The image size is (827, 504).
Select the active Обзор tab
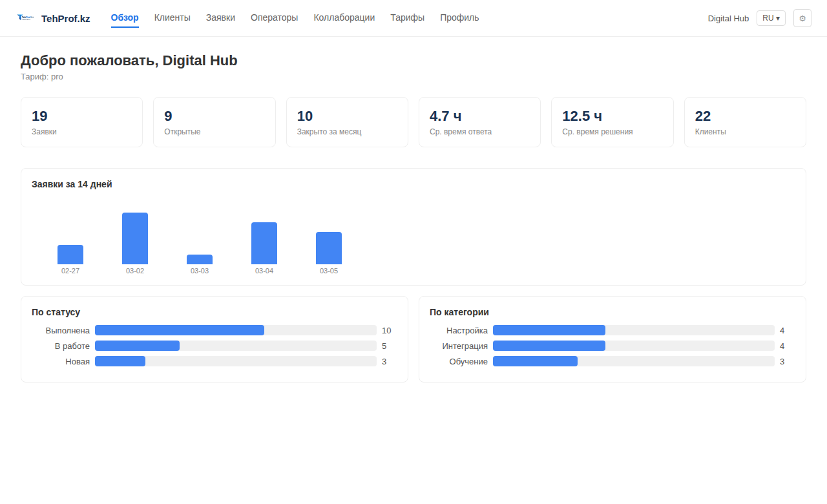tap(125, 18)
